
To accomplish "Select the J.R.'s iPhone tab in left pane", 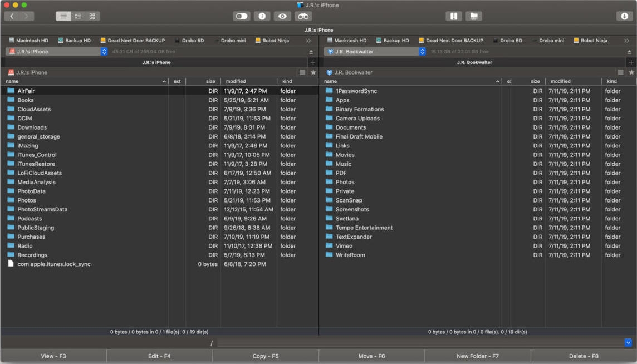I will [156, 62].
